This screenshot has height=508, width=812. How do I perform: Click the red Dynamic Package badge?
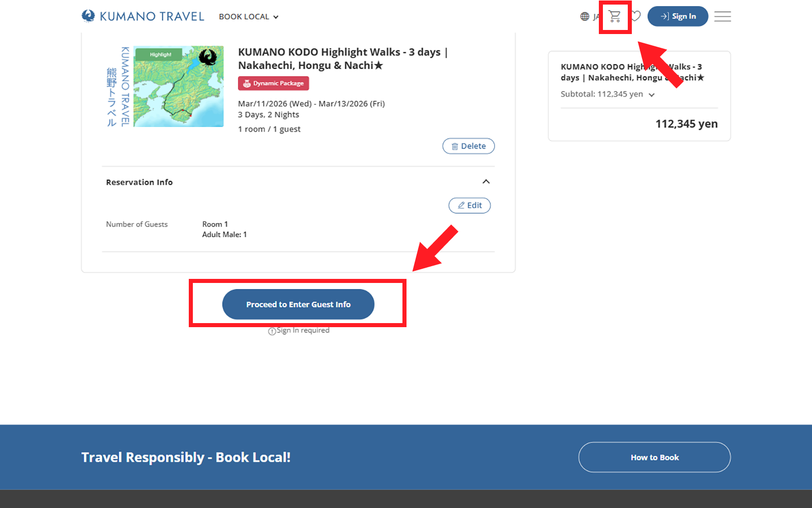point(274,83)
